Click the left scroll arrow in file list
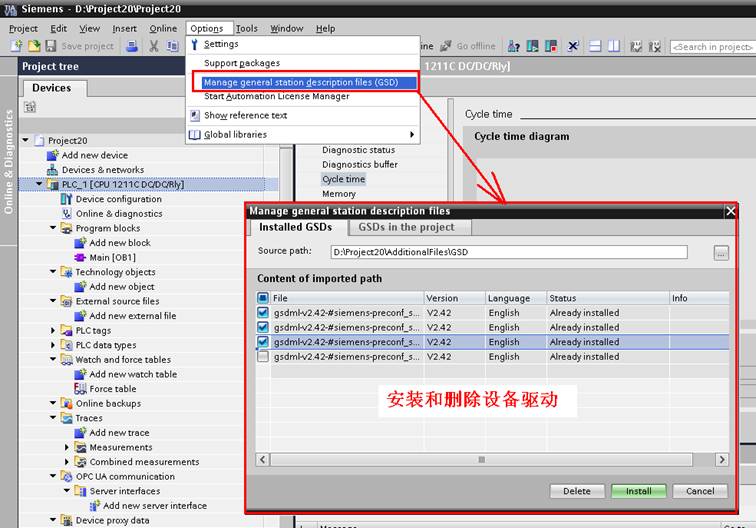 coord(262,460)
